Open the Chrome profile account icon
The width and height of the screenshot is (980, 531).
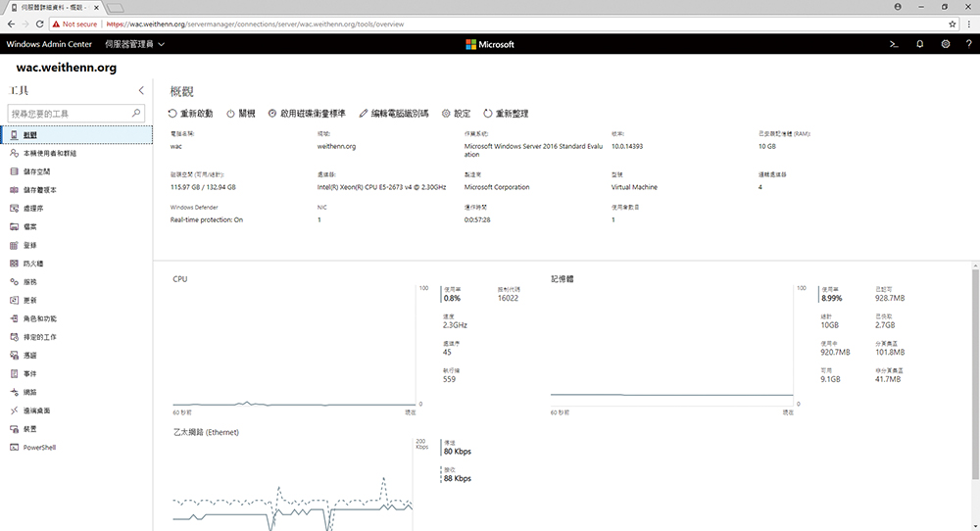[x=898, y=7]
